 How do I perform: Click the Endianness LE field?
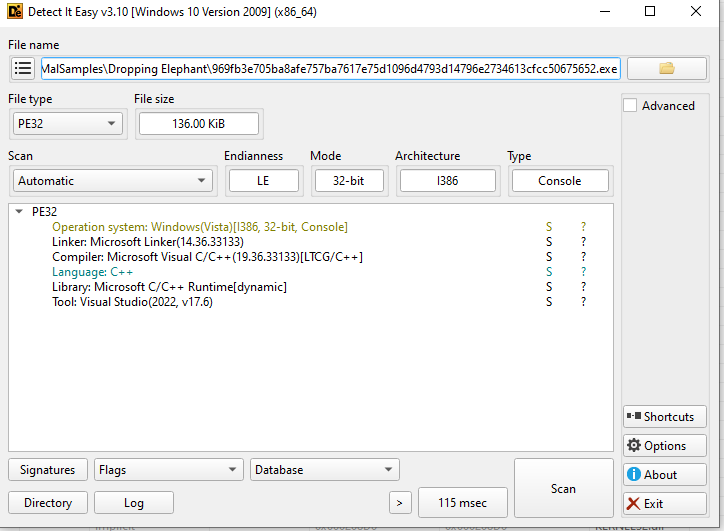click(264, 181)
